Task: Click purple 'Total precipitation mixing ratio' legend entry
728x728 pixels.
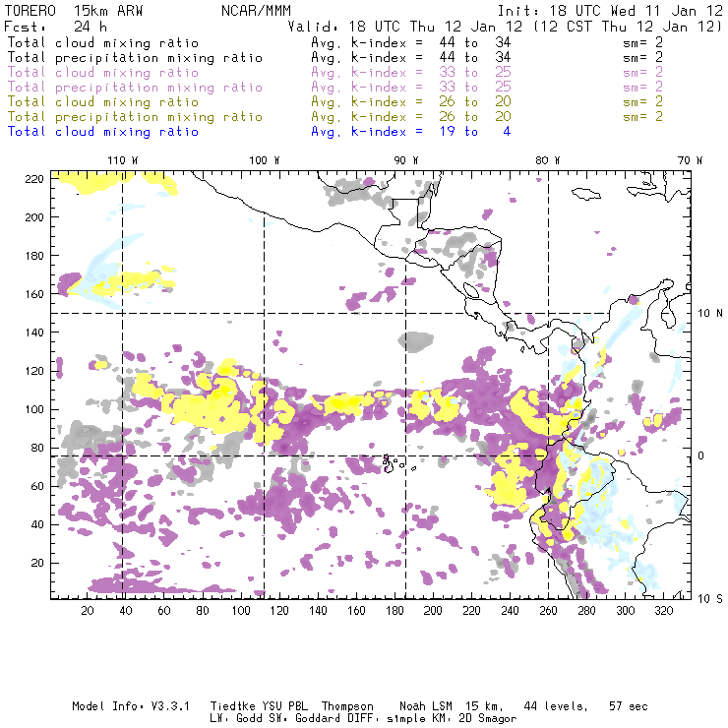Action: [135, 88]
